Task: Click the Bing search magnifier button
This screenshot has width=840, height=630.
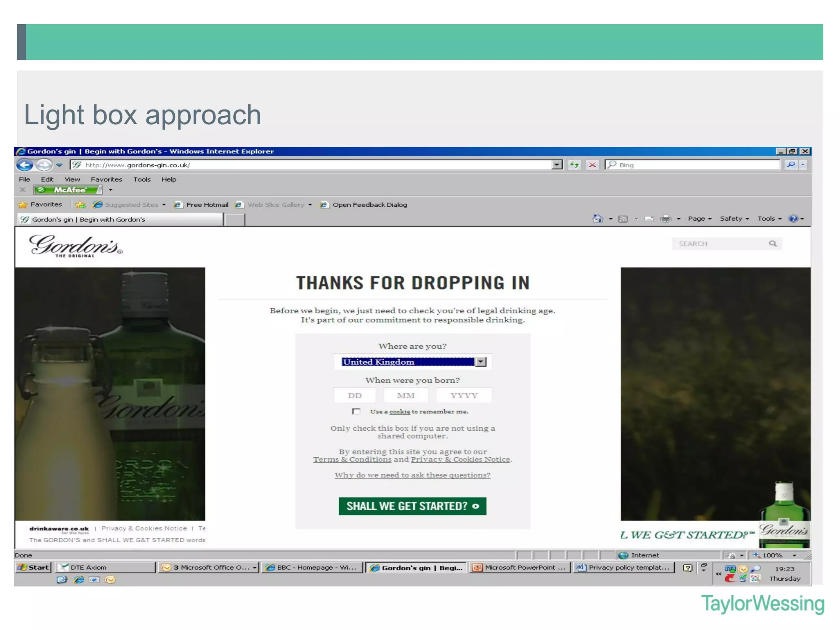Action: point(790,165)
